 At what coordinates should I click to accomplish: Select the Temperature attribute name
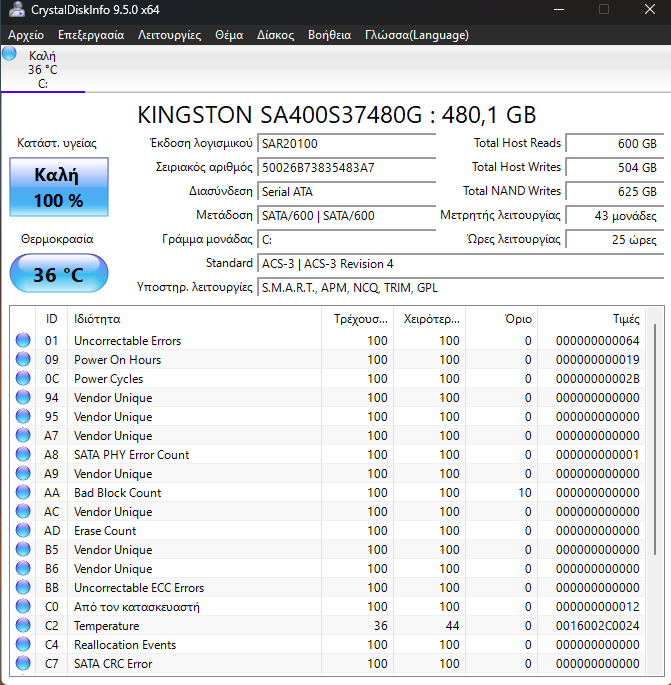pyautogui.click(x=107, y=626)
